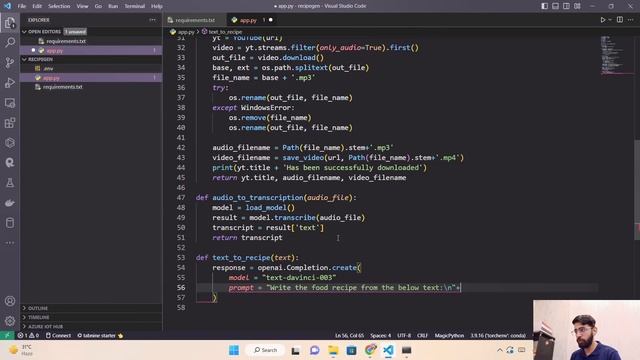Open the Manage gear icon
This screenshot has width=640, height=360.
pos(10,321)
